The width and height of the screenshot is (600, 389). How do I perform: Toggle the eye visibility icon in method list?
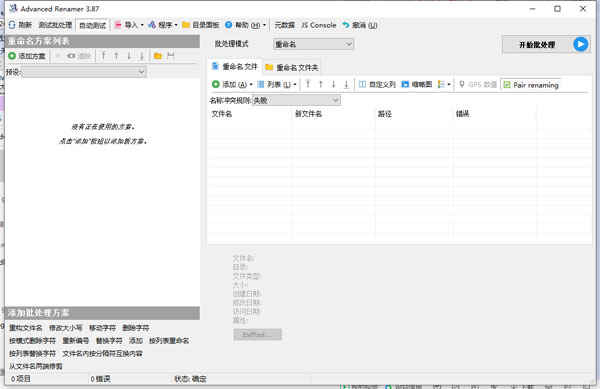71,56
